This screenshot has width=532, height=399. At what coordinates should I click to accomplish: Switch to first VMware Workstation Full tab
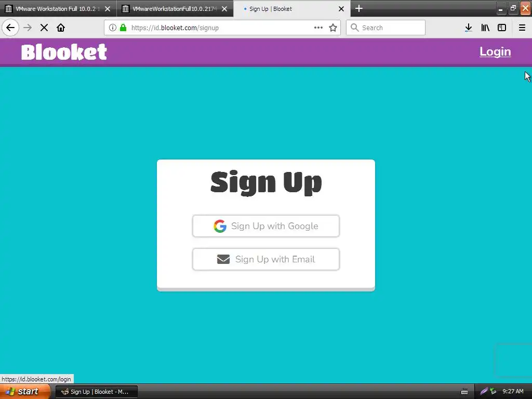click(58, 9)
